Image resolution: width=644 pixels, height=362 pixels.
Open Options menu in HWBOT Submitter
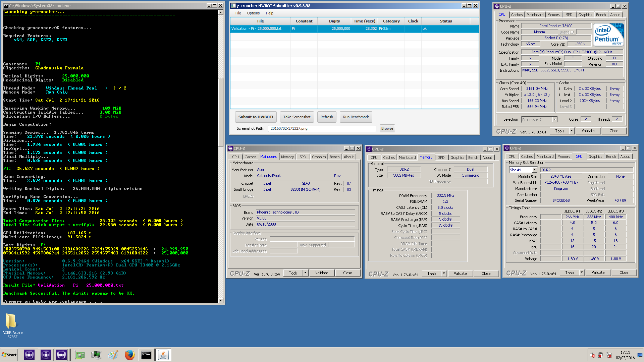pyautogui.click(x=253, y=13)
